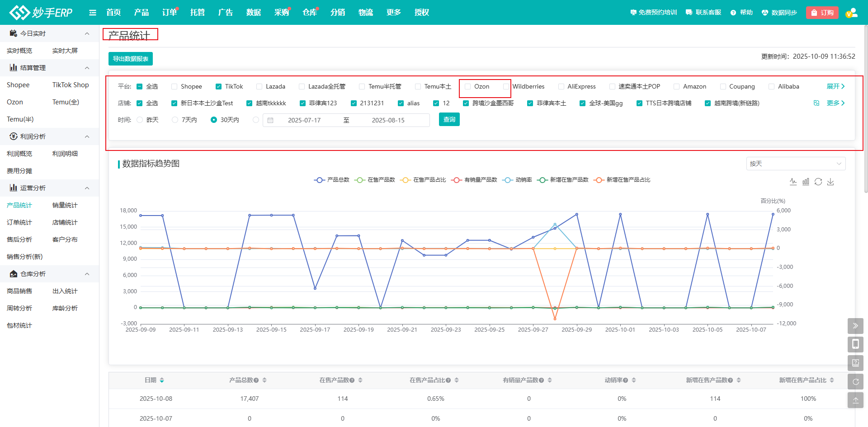
Task: Toggle 产品总数 series in chart legend
Action: click(x=332, y=180)
